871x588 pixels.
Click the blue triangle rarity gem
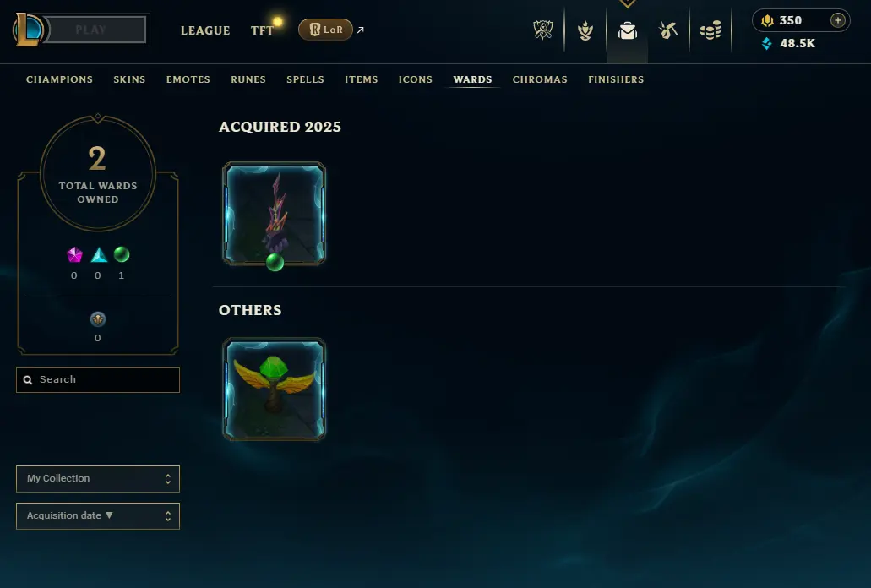pyautogui.click(x=98, y=255)
